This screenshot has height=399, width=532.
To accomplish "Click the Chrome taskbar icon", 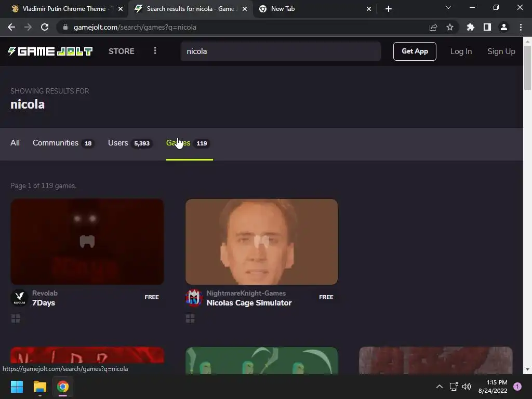I will pyautogui.click(x=63, y=387).
